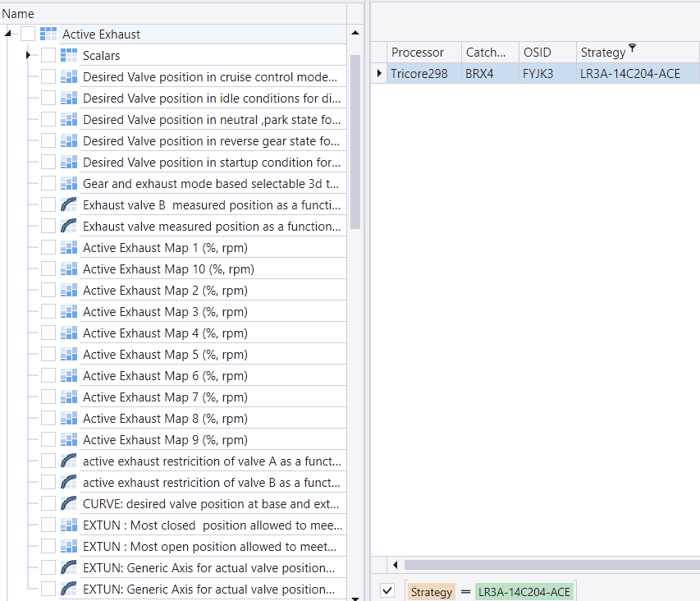Click table icon for Active Exhaust Map 1
The width and height of the screenshot is (700, 601).
[x=69, y=248]
